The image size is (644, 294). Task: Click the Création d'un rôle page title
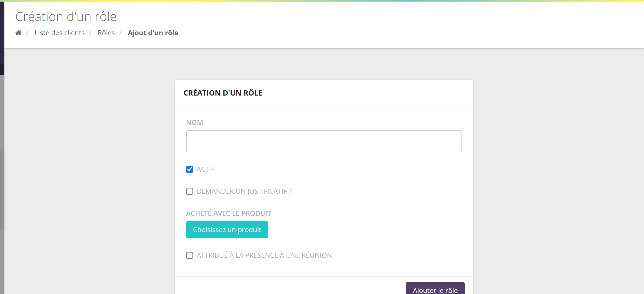click(x=66, y=17)
